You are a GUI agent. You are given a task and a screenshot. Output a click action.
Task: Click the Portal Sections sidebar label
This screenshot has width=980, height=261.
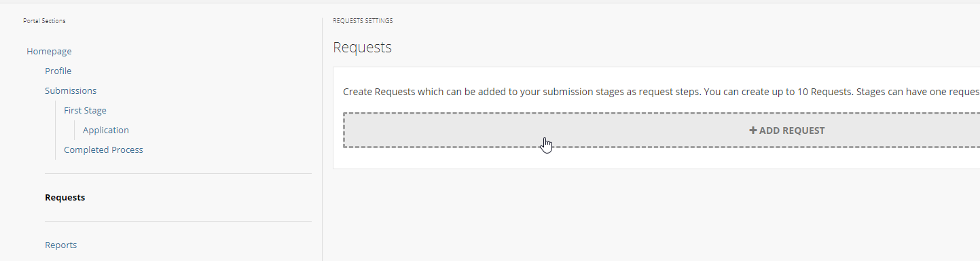[44, 21]
